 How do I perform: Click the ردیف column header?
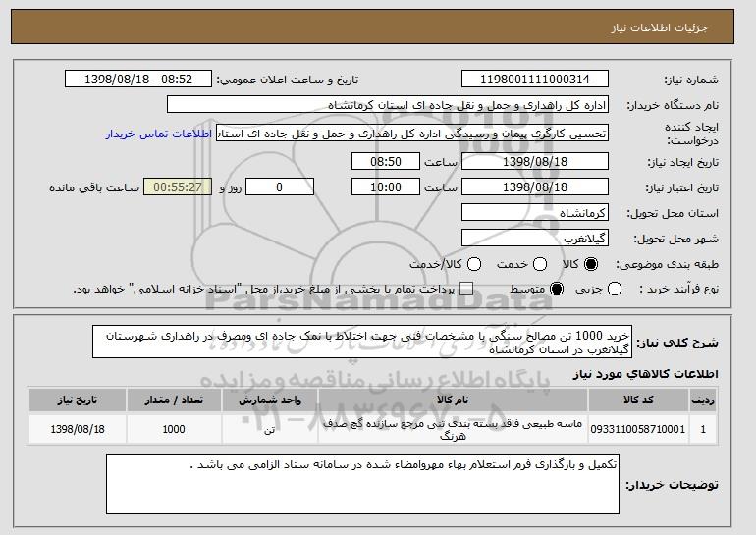tap(703, 401)
